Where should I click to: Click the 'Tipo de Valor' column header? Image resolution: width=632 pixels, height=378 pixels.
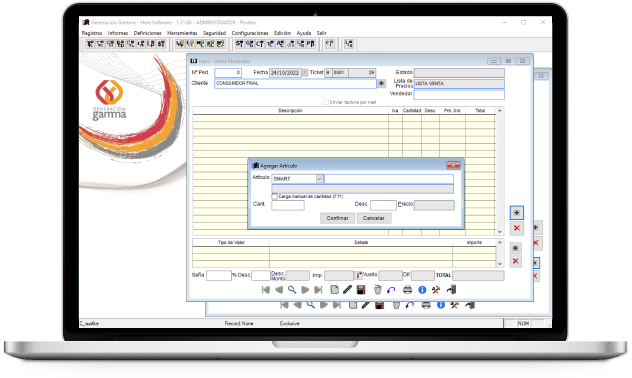[x=231, y=243]
